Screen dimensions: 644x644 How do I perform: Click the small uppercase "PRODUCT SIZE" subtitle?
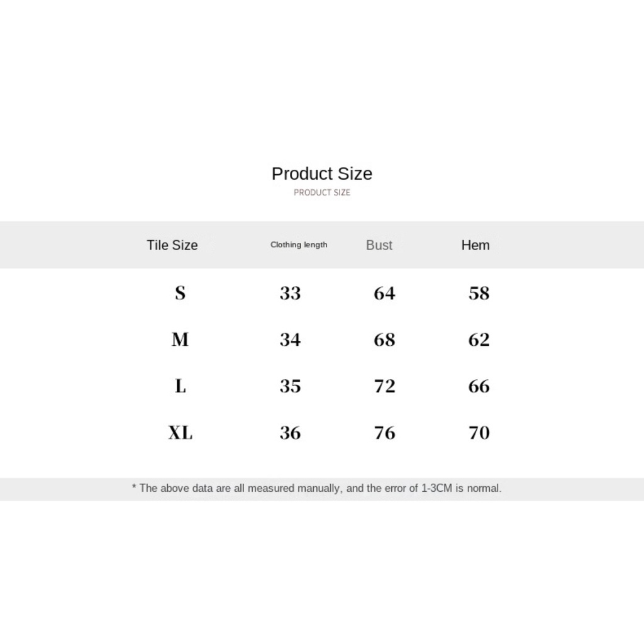tap(321, 192)
